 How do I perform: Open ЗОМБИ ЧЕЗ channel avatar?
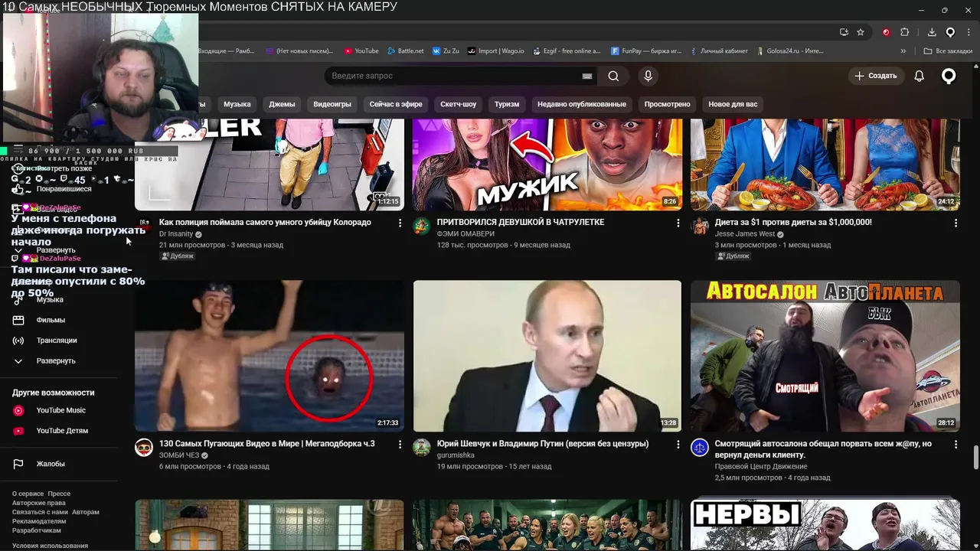coord(144,447)
